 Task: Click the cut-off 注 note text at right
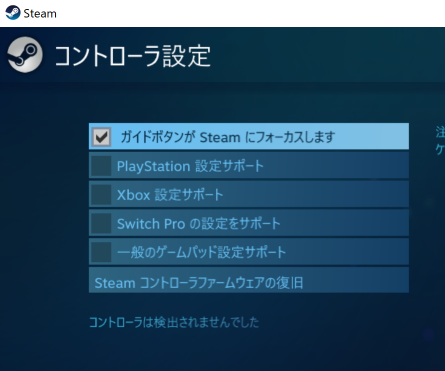[440, 132]
